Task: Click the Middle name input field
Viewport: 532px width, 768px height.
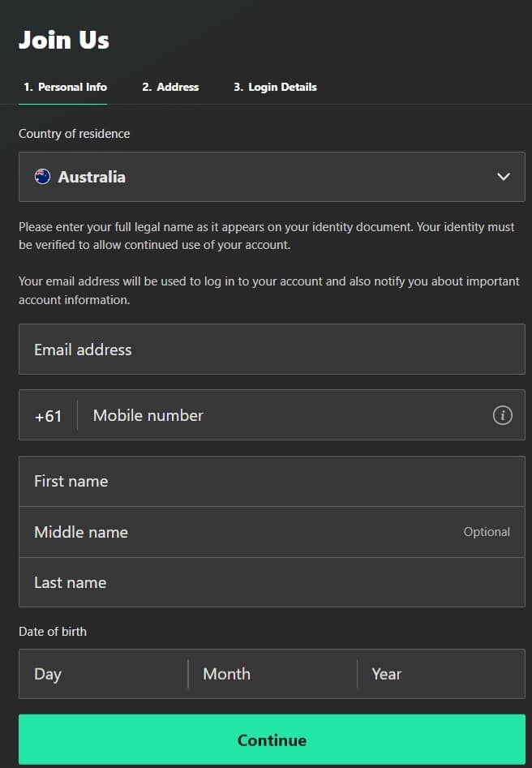Action: 243,532
